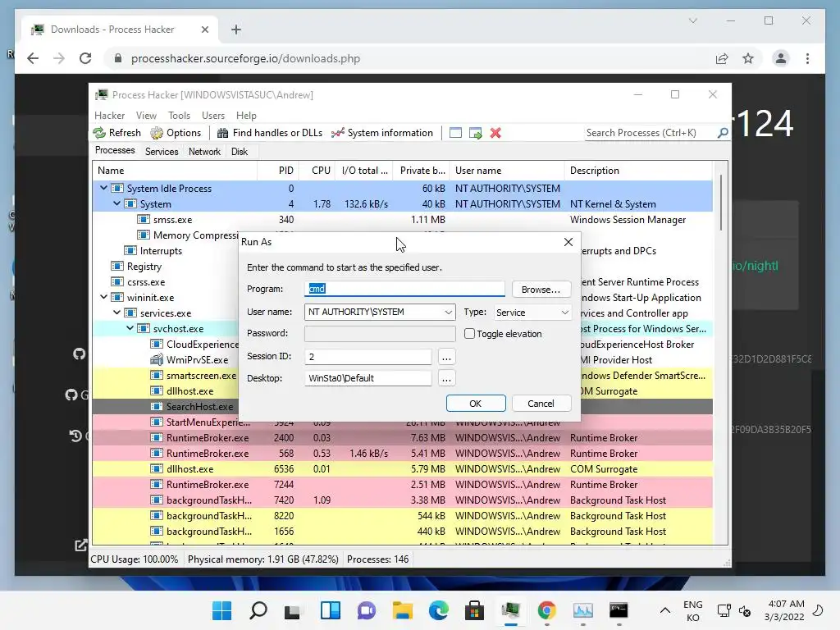Viewport: 840px width, 630px height.
Task: Click the browser address bar URL
Action: click(245, 58)
